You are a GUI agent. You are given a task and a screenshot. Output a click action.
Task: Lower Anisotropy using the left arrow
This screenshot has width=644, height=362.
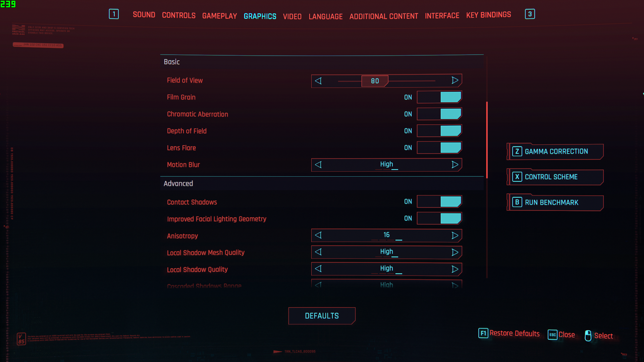[x=318, y=235]
